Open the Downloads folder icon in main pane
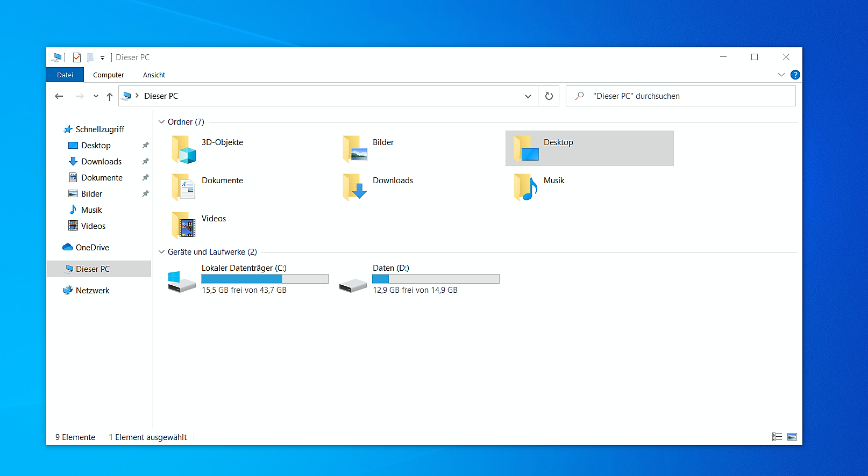868x476 pixels. (x=355, y=187)
